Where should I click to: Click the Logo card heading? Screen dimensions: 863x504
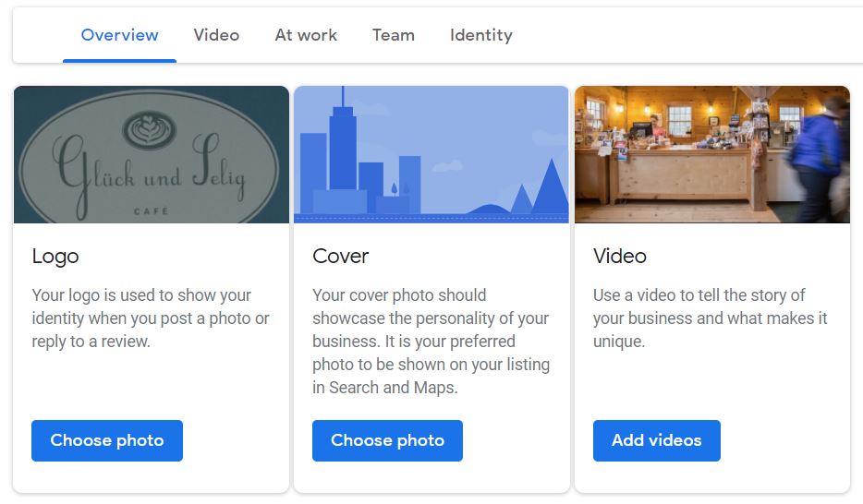click(55, 256)
